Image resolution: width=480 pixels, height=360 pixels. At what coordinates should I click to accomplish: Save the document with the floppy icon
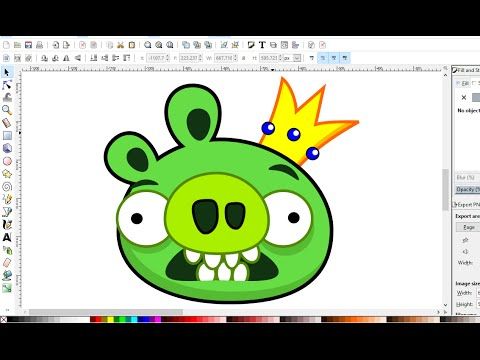click(28, 45)
